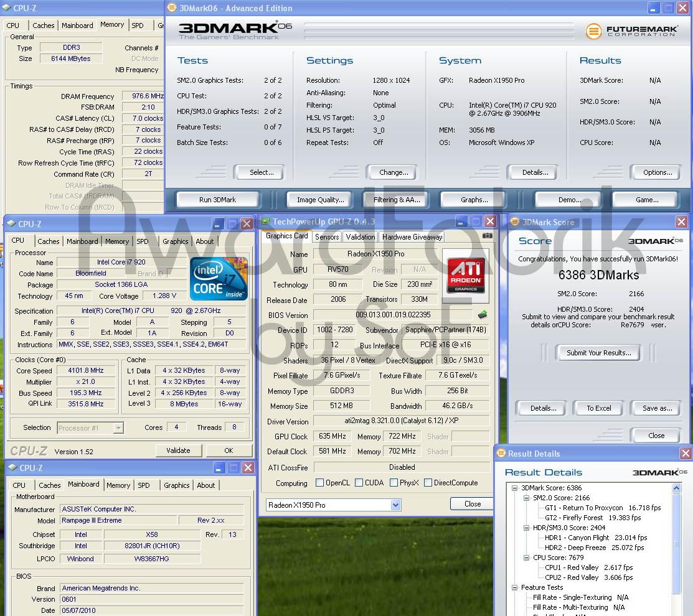
Task: Click the Validate button in CPU-Z
Action: pos(178,450)
